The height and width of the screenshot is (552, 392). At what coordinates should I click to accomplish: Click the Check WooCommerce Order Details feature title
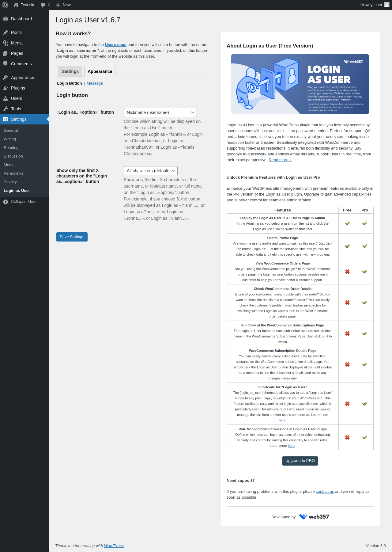point(283,289)
